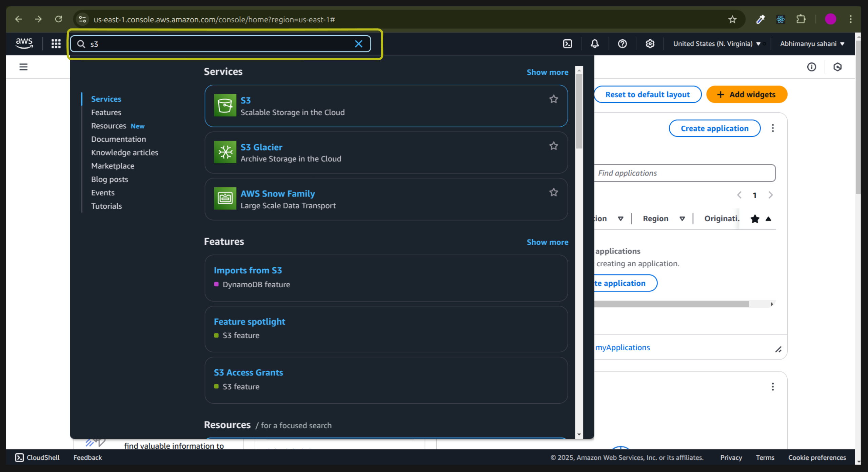
Task: Open S3 Access Grants feature
Action: [248, 372]
